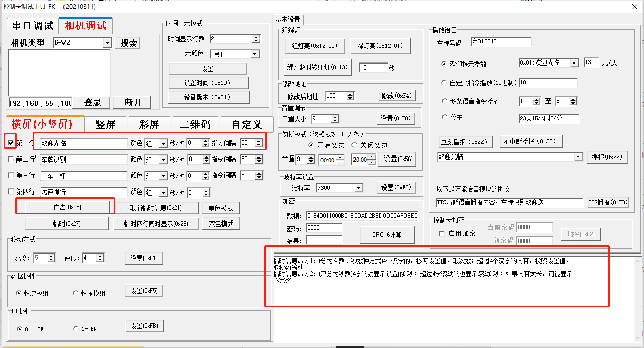This screenshot has height=348, width=644.
Task: Click the 欢迎光临 text field in 第一行
Action: (84, 143)
